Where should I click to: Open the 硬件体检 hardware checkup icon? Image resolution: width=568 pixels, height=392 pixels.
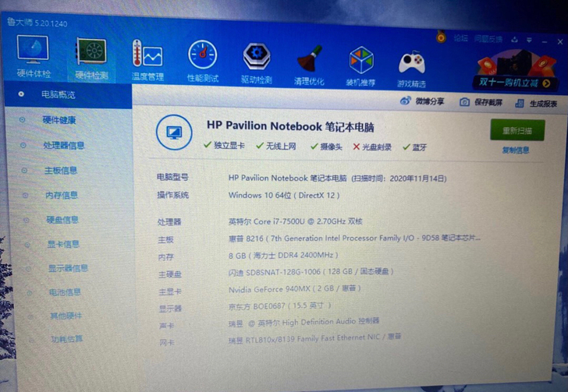coord(33,56)
